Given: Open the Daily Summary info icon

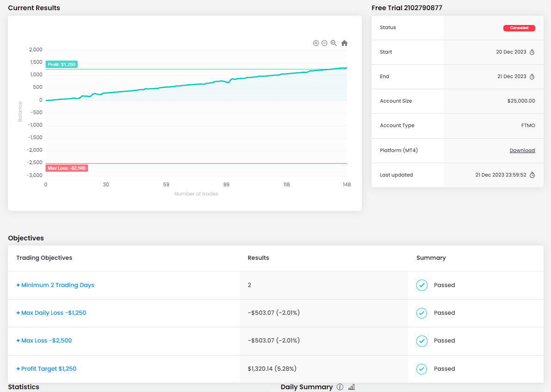Looking at the screenshot, I should [x=340, y=387].
